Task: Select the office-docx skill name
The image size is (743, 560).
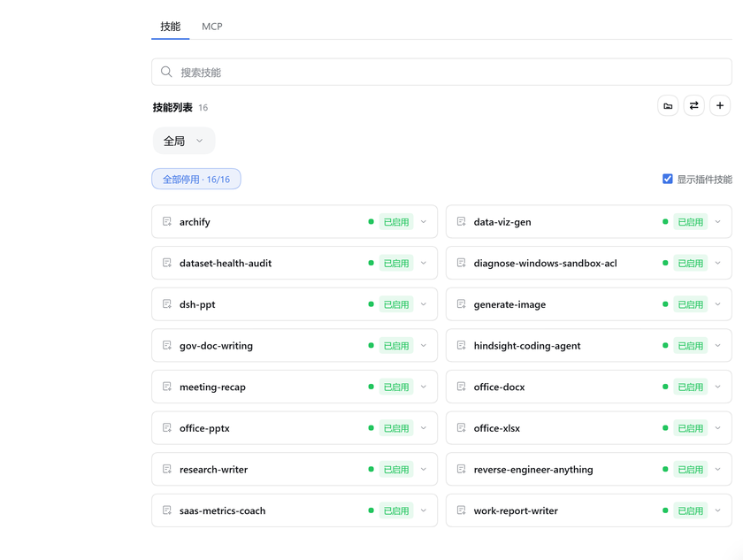Action: (499, 387)
